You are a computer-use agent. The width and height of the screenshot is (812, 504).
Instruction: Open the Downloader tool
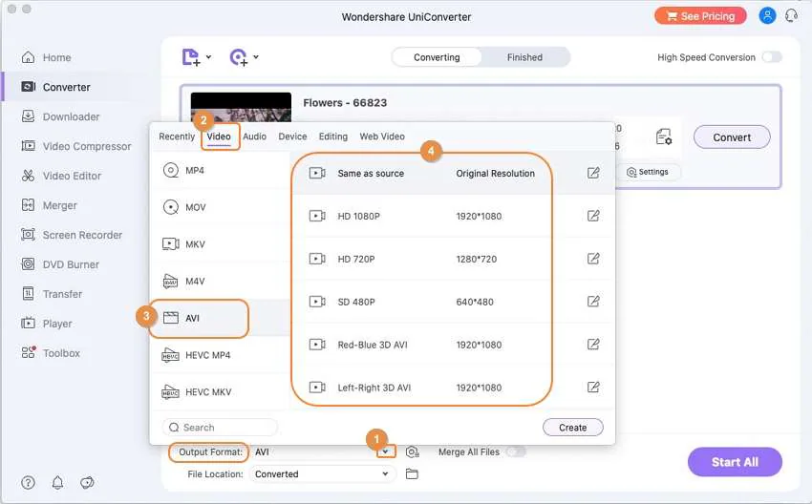(60, 116)
